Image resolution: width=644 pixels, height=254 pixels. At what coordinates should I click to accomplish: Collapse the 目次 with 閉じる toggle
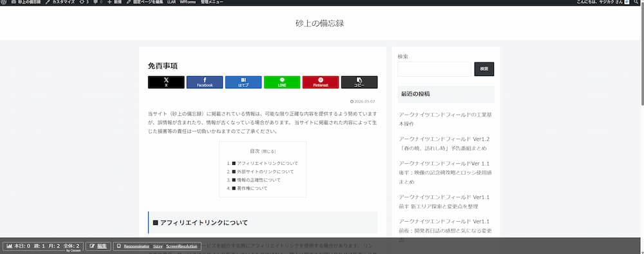(x=269, y=151)
